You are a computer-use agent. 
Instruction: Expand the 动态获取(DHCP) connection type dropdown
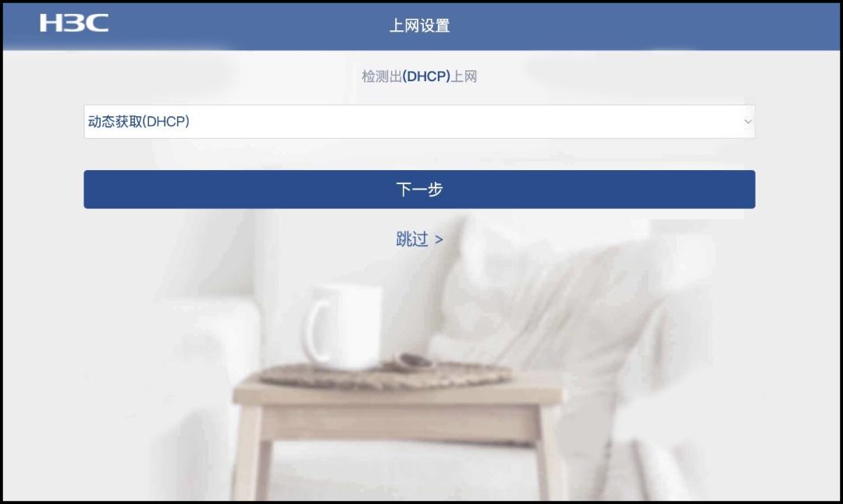point(419,122)
